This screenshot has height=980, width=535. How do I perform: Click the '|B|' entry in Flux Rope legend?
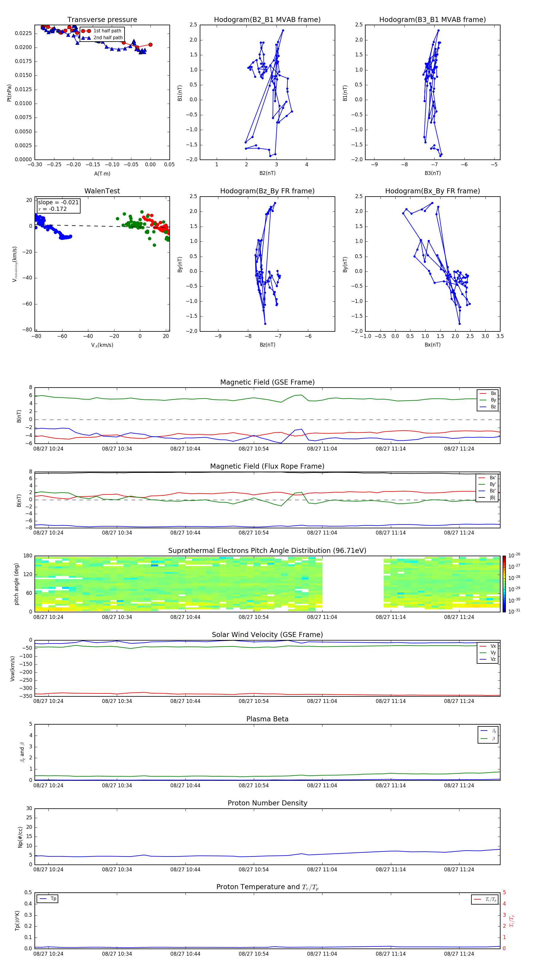pos(487,498)
